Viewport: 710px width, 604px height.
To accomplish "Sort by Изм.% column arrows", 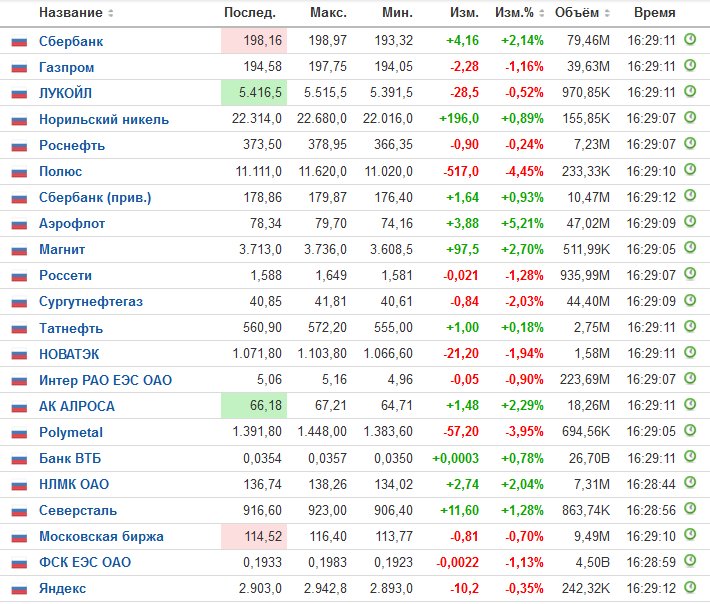I will click(x=541, y=13).
